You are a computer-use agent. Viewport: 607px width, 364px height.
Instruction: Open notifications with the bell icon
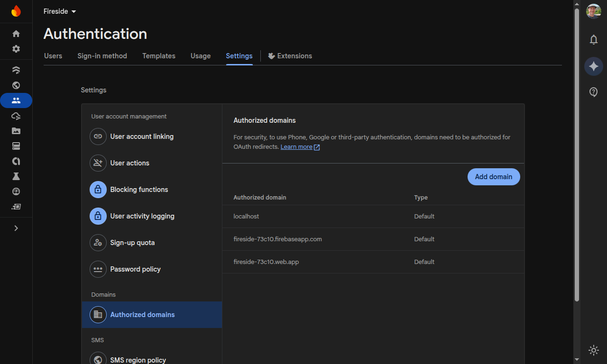click(593, 40)
